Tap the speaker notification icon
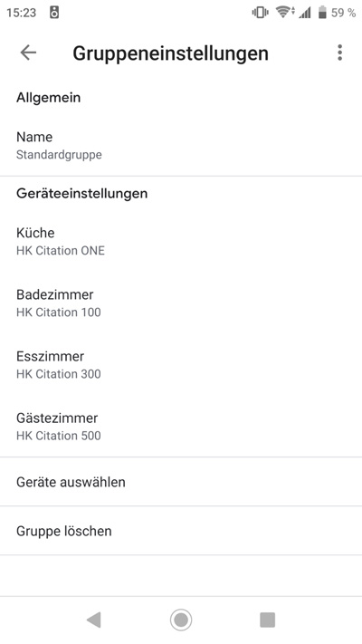 (54, 13)
